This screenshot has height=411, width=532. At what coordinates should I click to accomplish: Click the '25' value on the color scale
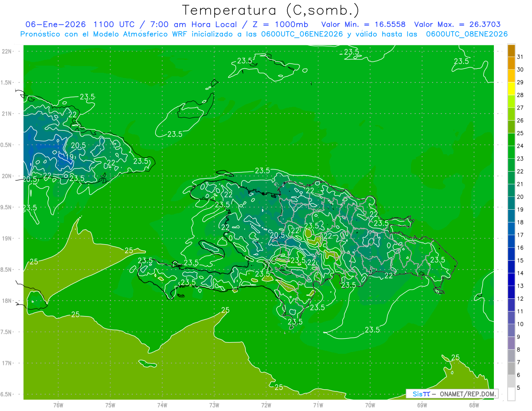tap(520, 133)
